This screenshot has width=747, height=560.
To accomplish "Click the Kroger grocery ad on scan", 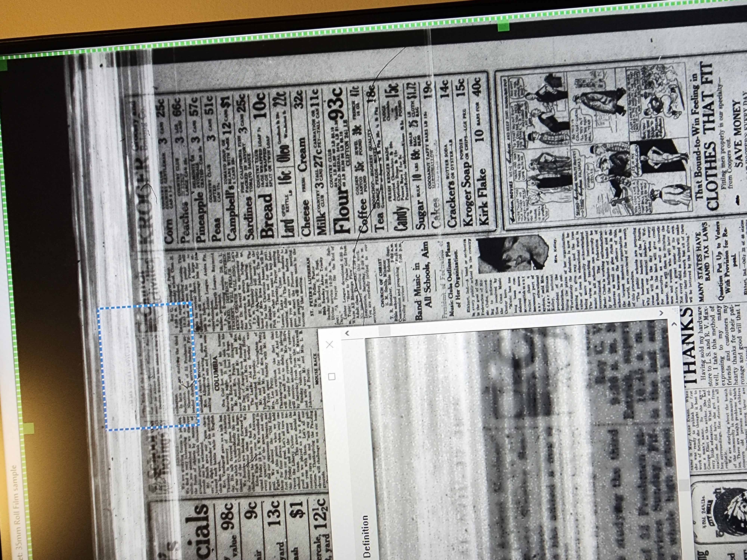I will (324, 159).
